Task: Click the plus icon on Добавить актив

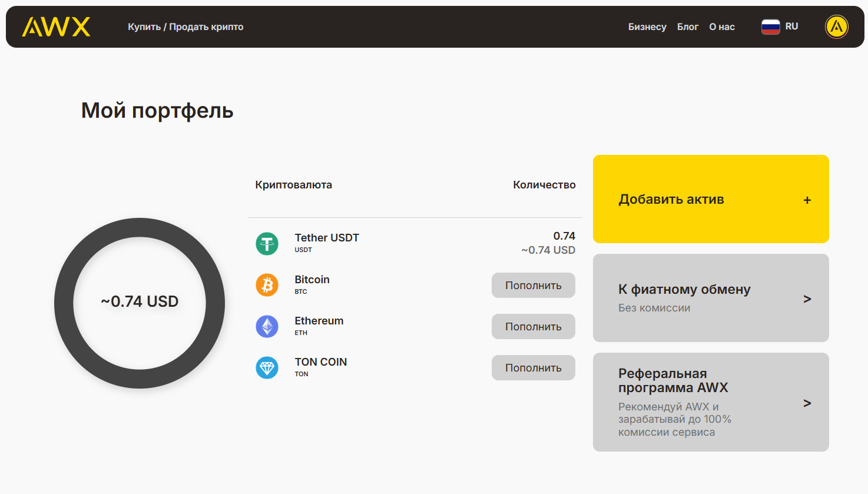Action: tap(807, 200)
